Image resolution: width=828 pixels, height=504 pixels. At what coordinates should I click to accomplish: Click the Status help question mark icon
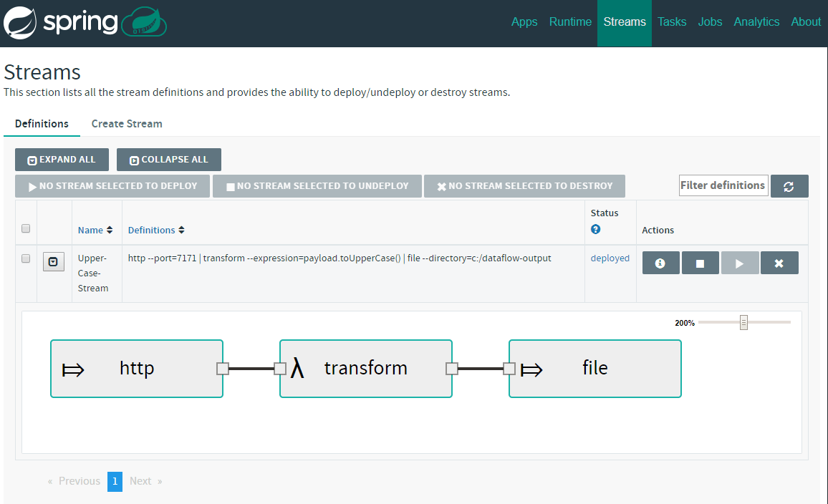coord(595,229)
